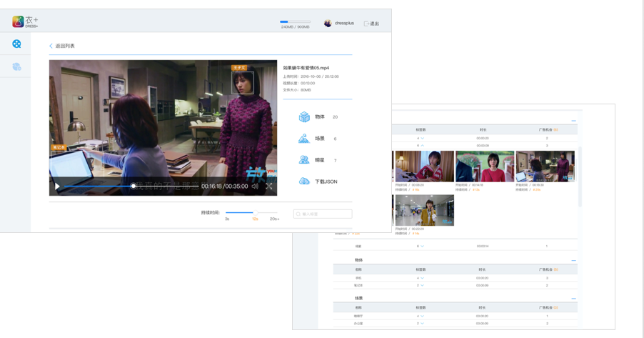Go back via 返回列表 link
Image resolution: width=644 pixels, height=338 pixels.
pyautogui.click(x=62, y=46)
